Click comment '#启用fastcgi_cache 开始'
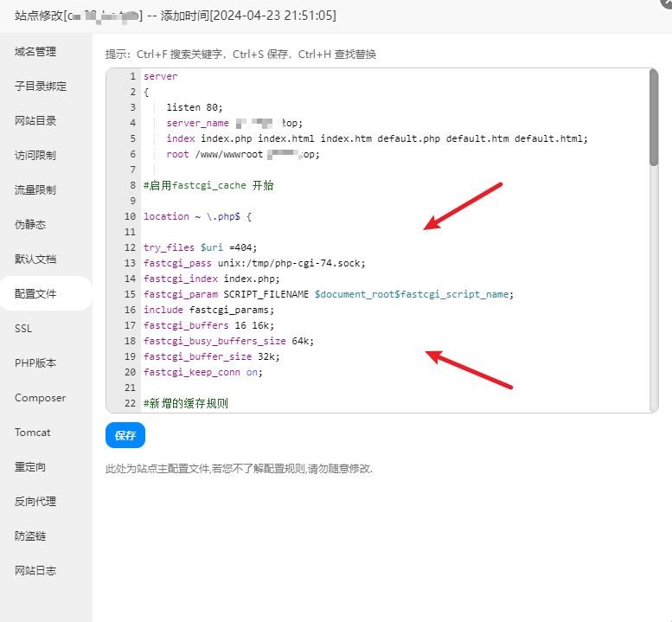The height and width of the screenshot is (622, 672). point(208,185)
